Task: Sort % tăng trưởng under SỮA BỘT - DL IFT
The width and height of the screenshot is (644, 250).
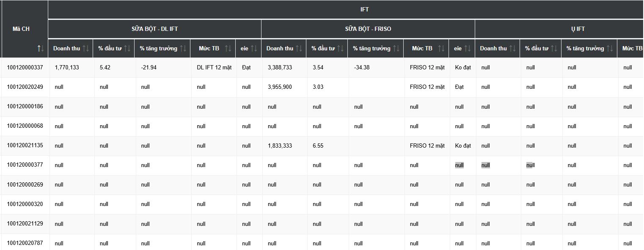Action: pos(183,49)
